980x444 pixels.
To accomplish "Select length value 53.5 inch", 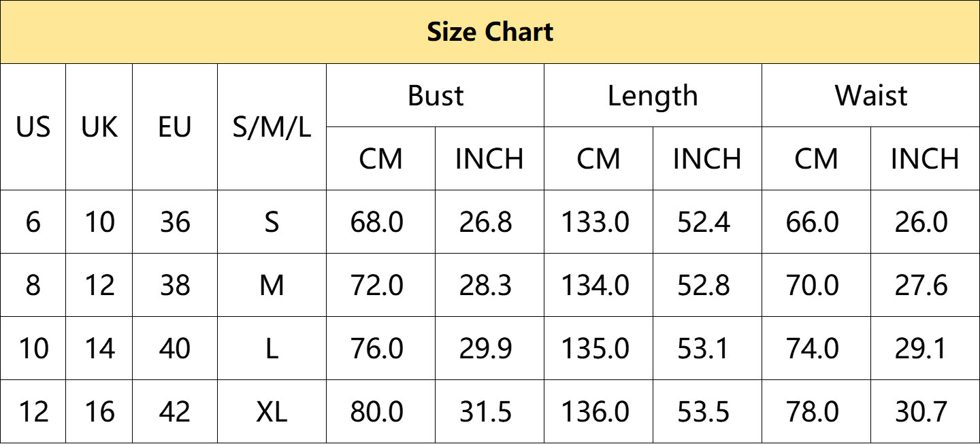I will (704, 411).
